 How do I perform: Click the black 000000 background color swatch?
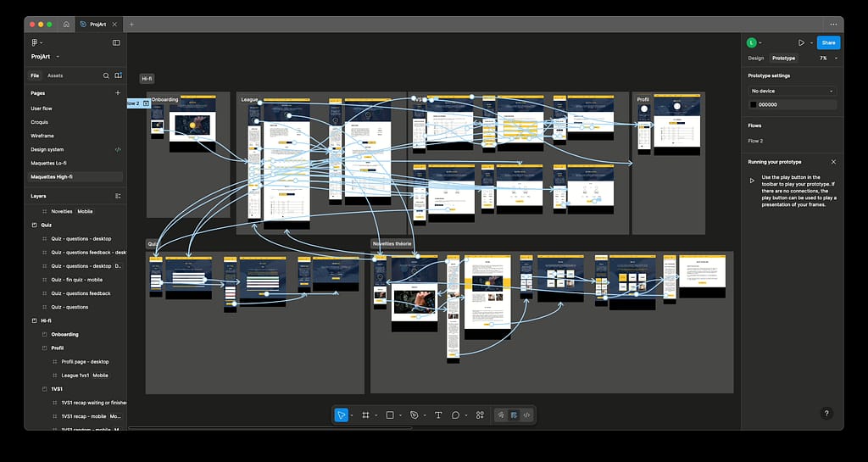(x=753, y=104)
